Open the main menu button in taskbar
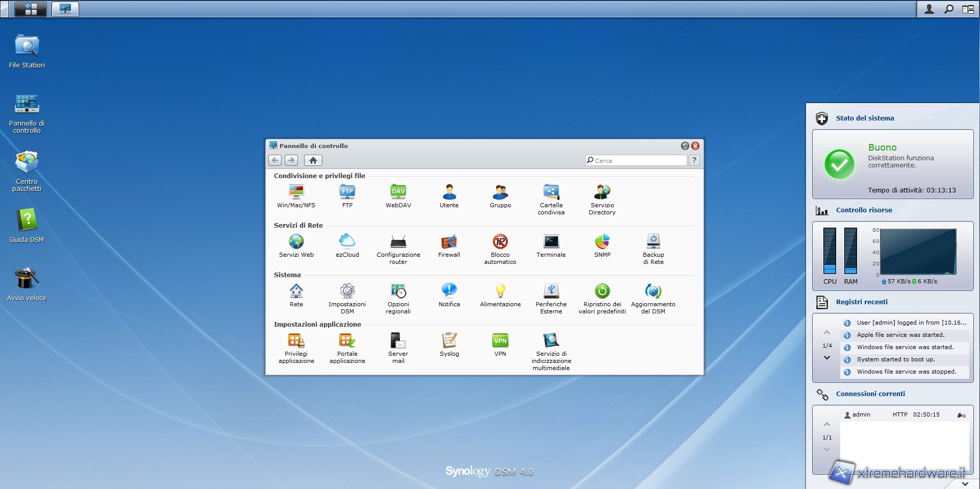Viewport: 980px width, 489px height. tap(31, 9)
